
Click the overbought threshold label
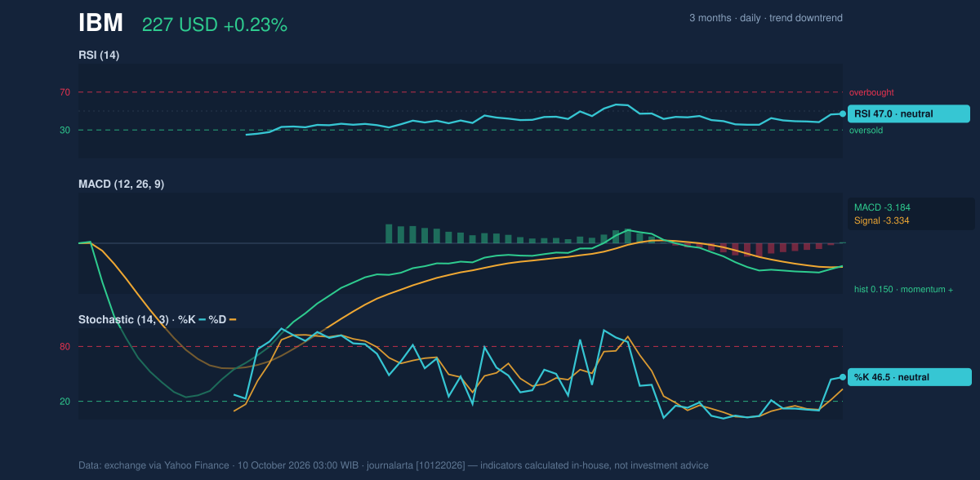(871, 92)
